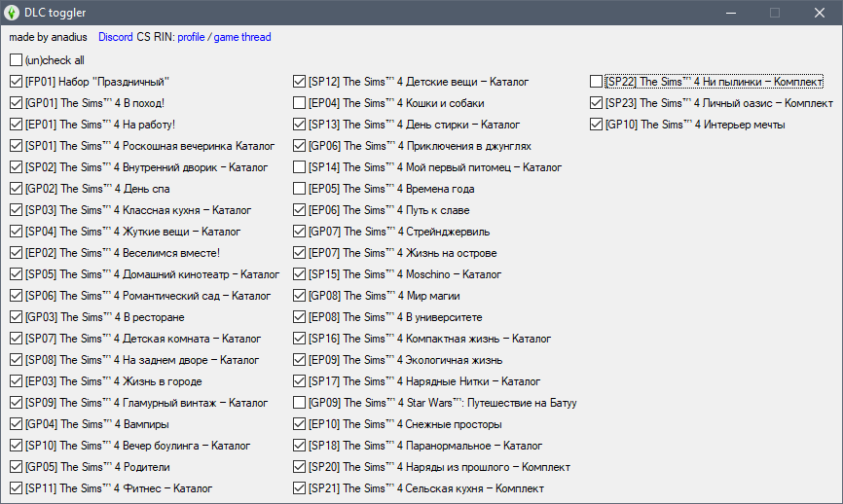Uncheck the [FP01] Набор "Праздничный" checkbox
Image resolution: width=843 pixels, height=504 pixels.
coord(17,82)
